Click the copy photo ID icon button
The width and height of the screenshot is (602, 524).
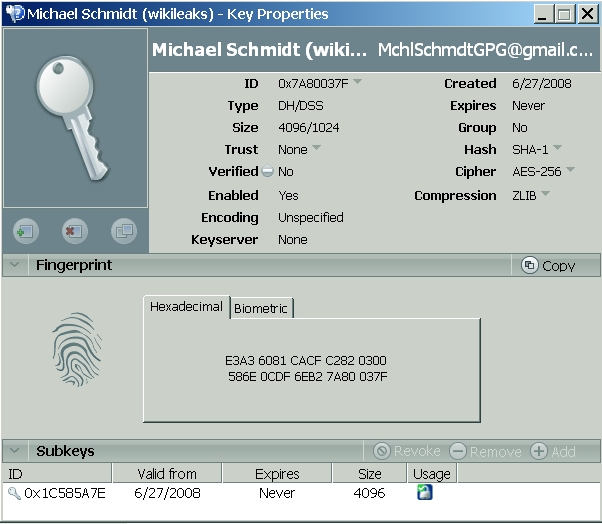(124, 231)
